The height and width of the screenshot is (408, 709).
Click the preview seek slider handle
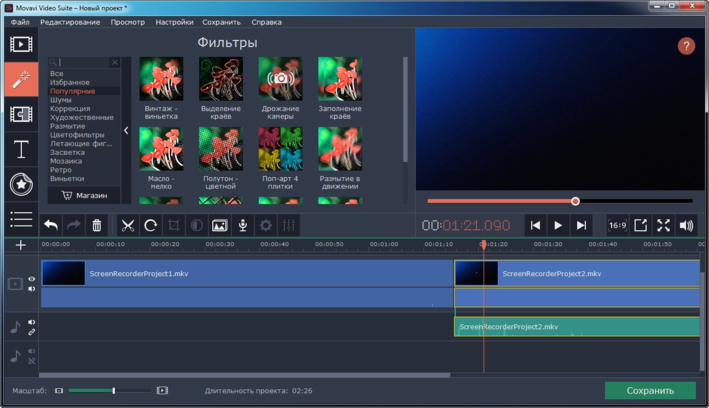click(x=575, y=201)
